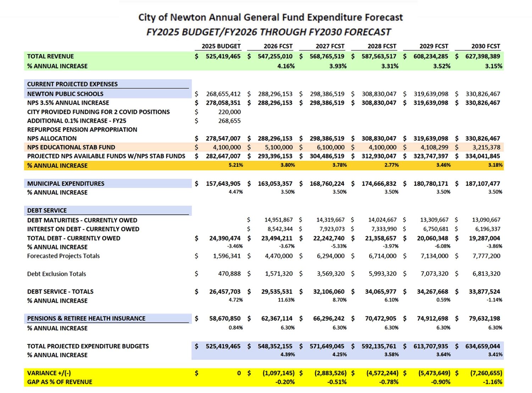Click the TOTAL REVENUE row label
532x393 pixels.
tap(50, 56)
